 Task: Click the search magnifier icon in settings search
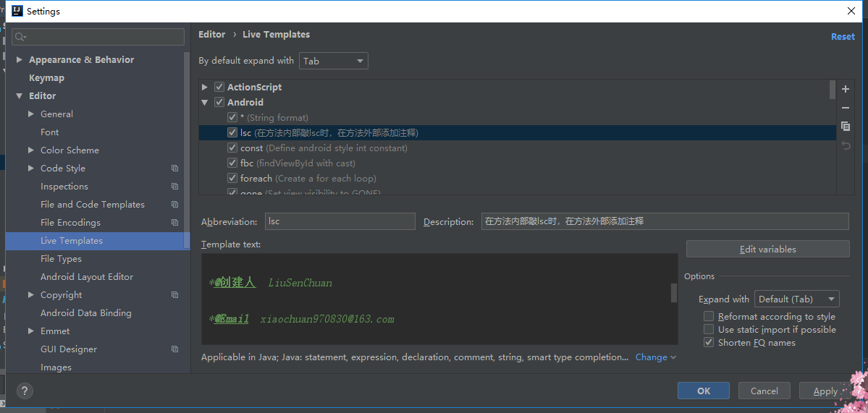click(x=20, y=37)
